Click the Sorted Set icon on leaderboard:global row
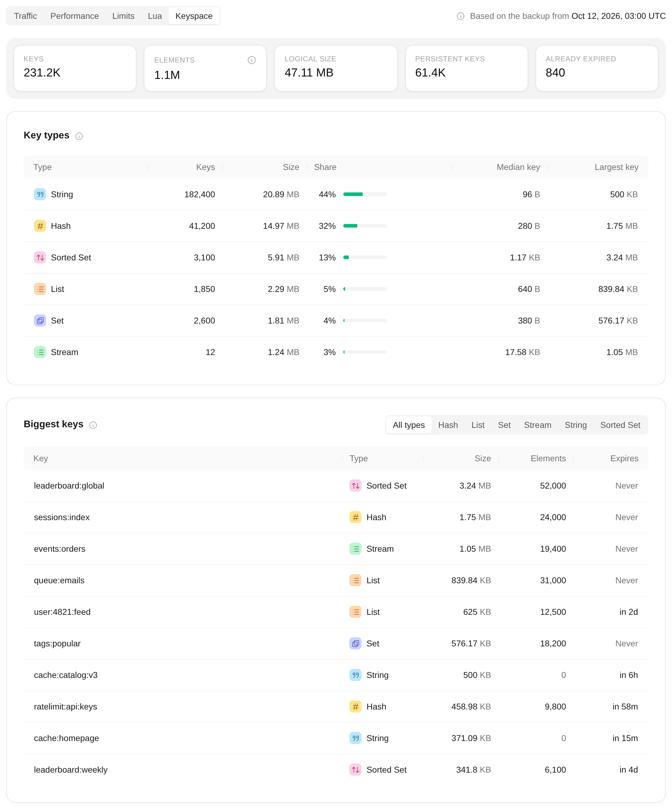 [355, 486]
